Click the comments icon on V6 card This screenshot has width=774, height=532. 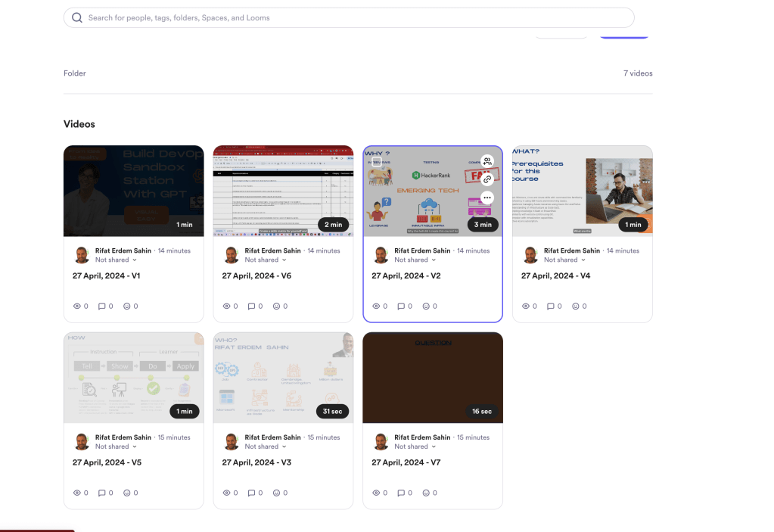[x=251, y=306]
